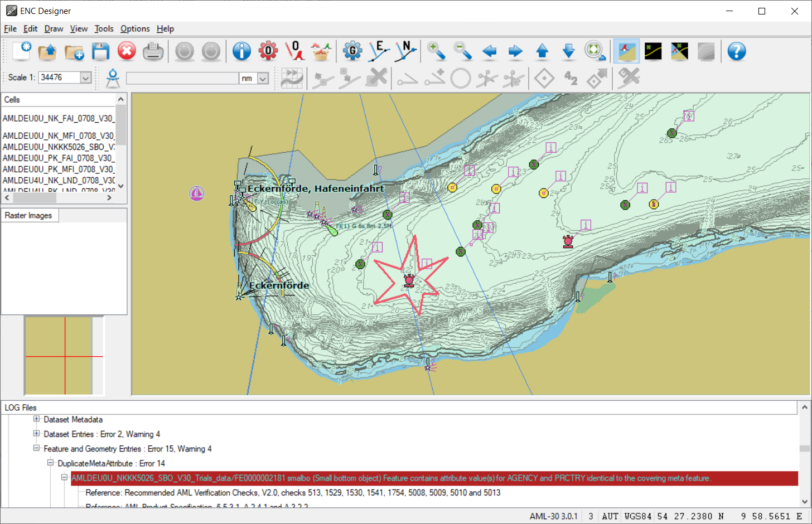Click the zoom out magnifier icon
This screenshot has height=524, width=812.
click(463, 51)
